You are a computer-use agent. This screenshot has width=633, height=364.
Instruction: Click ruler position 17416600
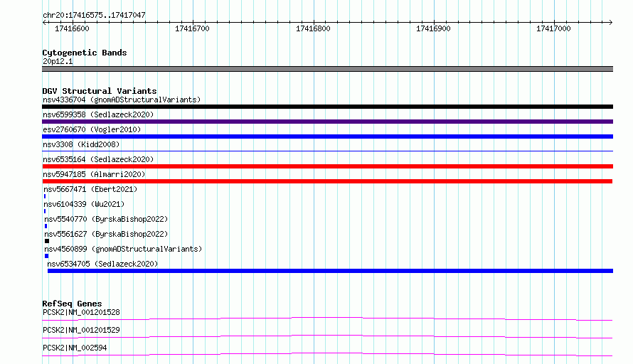point(72,28)
